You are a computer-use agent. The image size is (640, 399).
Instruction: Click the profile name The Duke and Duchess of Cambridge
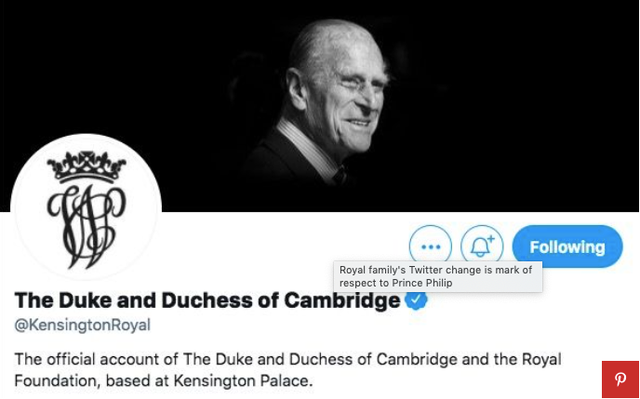[207, 301]
